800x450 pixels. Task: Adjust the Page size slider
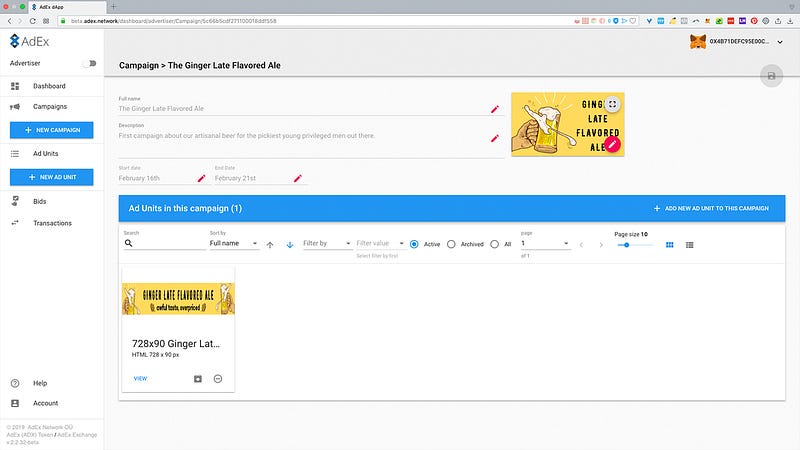(635, 245)
